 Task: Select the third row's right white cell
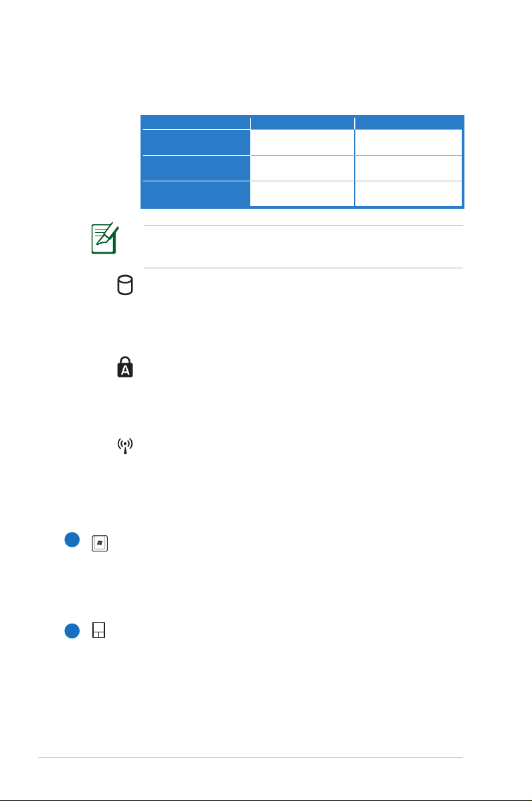408,193
